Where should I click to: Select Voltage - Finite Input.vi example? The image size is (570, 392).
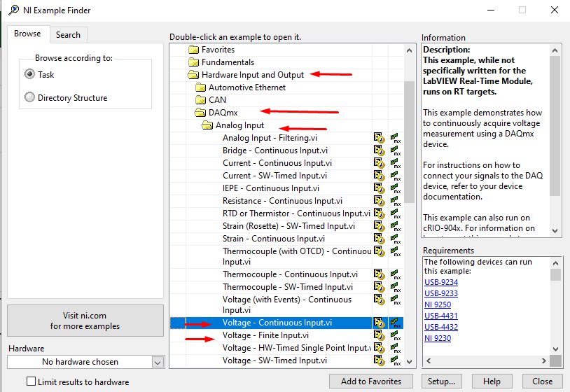coord(265,335)
